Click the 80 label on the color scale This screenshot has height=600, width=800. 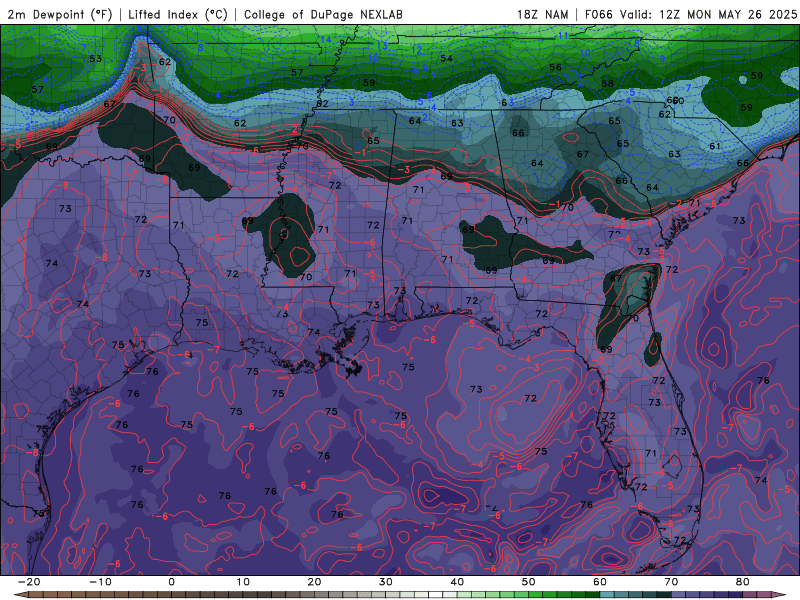[743, 582]
